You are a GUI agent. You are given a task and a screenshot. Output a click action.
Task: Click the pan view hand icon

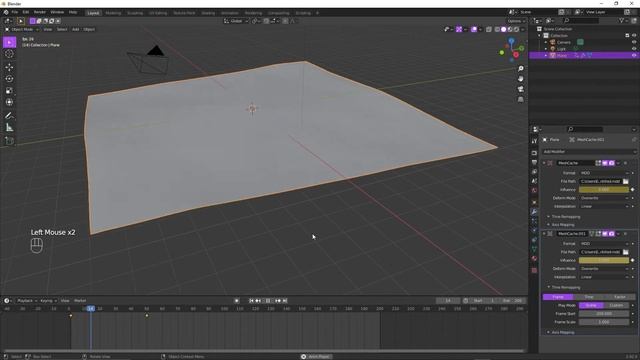520,79
